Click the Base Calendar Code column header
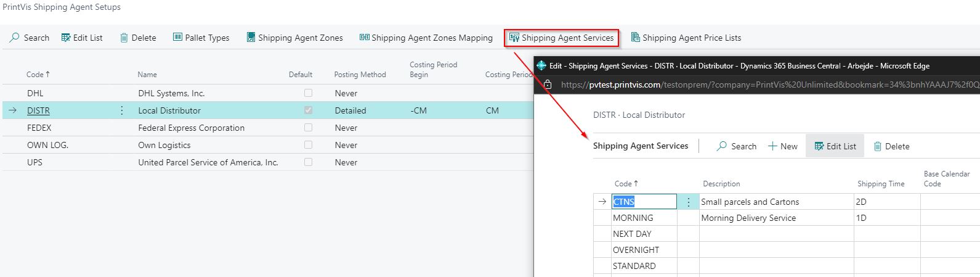The height and width of the screenshot is (277, 980). tap(947, 179)
